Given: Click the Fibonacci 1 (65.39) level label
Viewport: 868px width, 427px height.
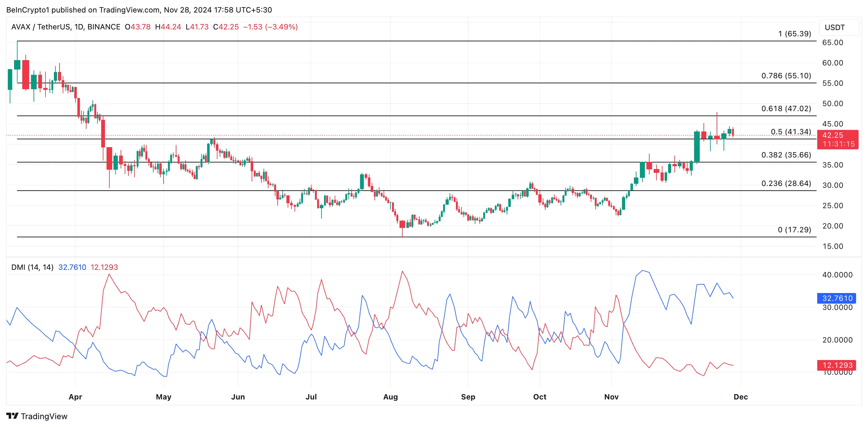Looking at the screenshot, I should point(794,34).
